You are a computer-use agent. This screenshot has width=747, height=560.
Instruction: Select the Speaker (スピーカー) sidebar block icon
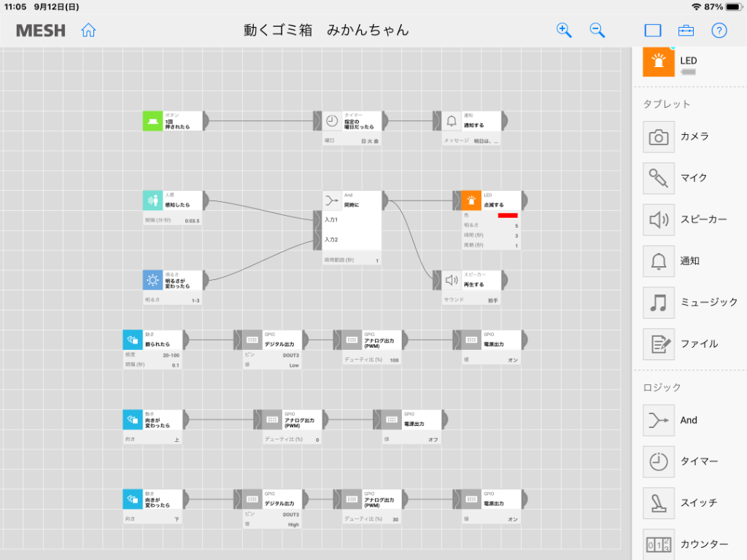pos(659,220)
